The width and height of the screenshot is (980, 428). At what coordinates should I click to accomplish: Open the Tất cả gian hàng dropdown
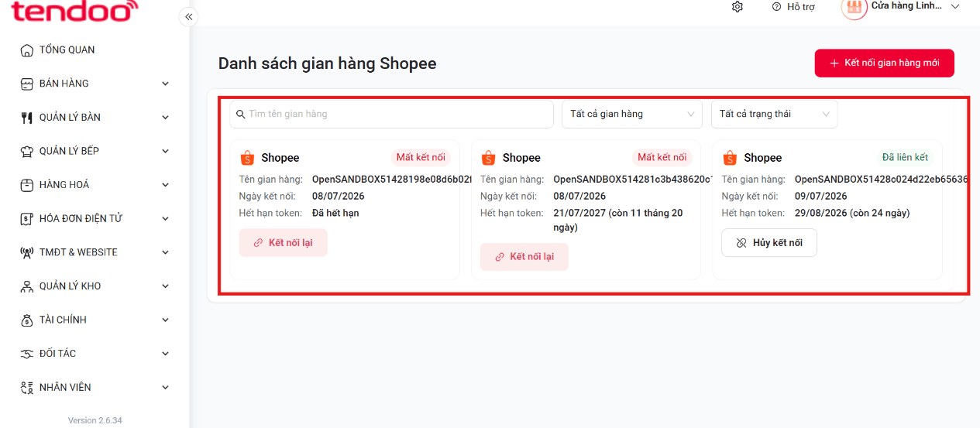[x=632, y=114]
